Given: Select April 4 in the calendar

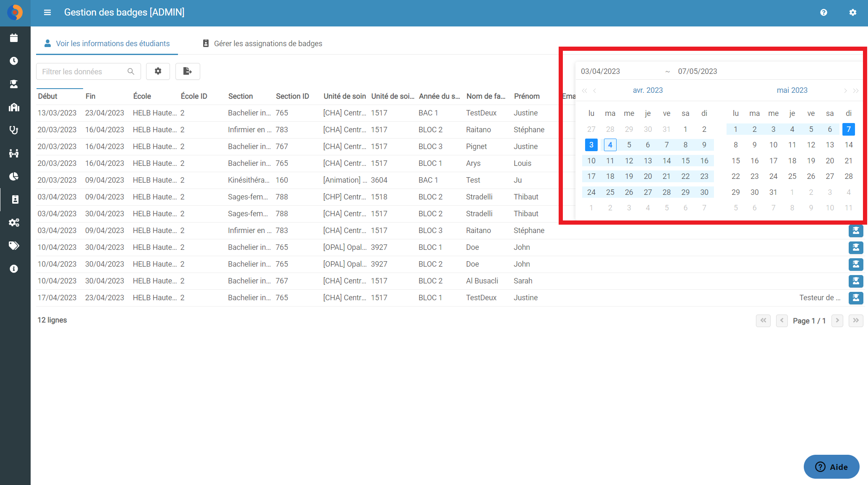Looking at the screenshot, I should [x=610, y=145].
